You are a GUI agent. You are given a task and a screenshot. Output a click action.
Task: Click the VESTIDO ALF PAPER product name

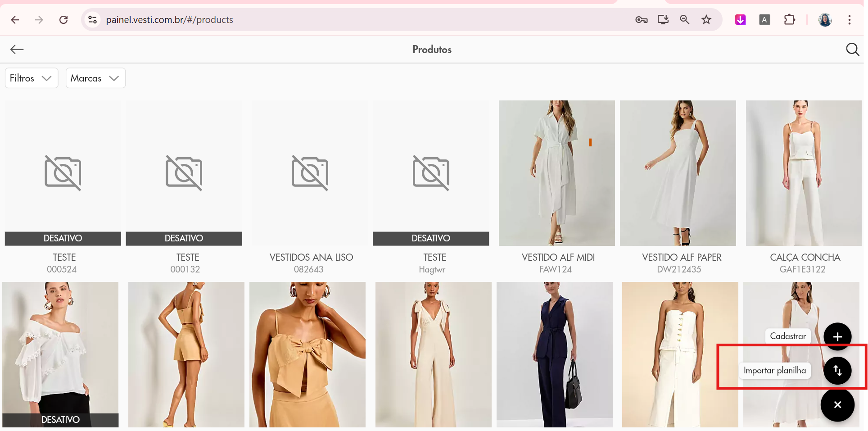[x=682, y=258]
